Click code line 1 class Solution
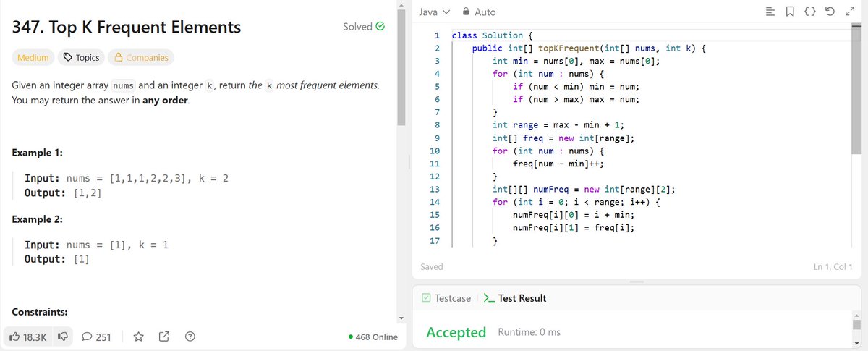The image size is (868, 351). point(492,35)
